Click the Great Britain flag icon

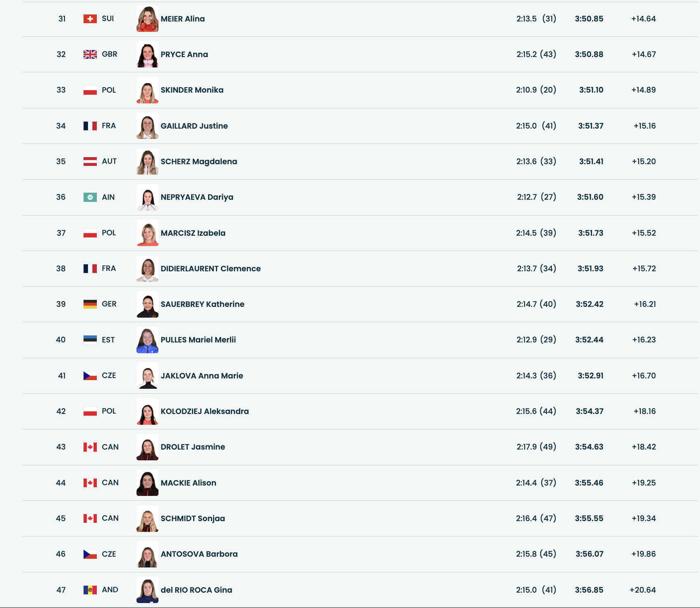coord(90,55)
